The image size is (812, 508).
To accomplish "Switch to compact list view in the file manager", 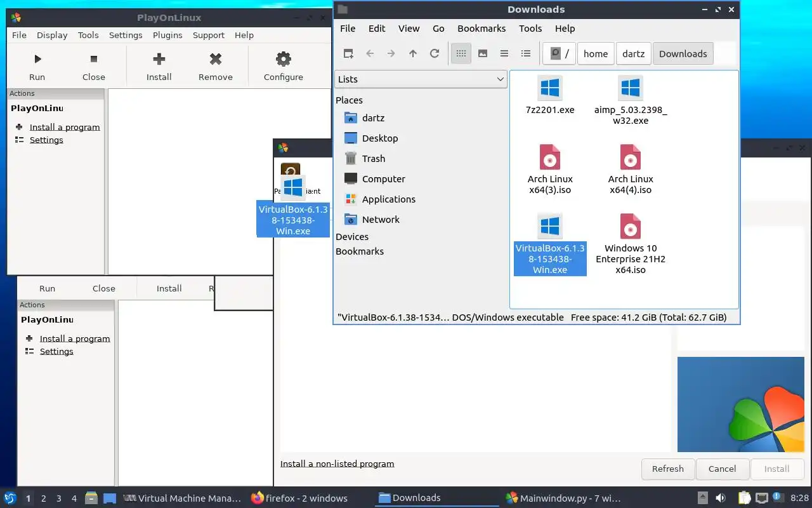I will click(504, 53).
